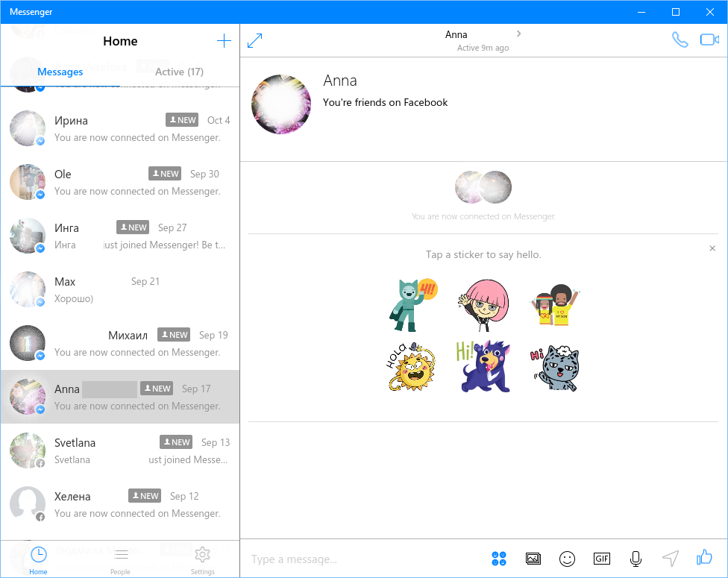Image resolution: width=728 pixels, height=578 pixels.
Task: Send the purple dog Hi sticker
Action: click(x=485, y=366)
